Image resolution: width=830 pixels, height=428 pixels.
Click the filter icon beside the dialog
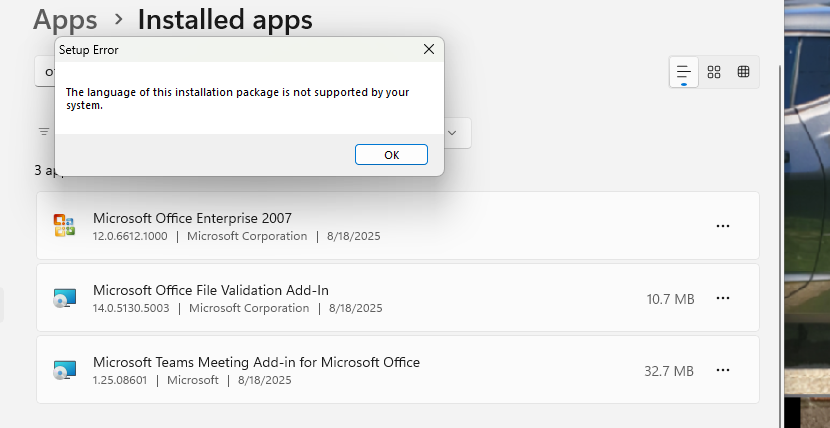(44, 131)
